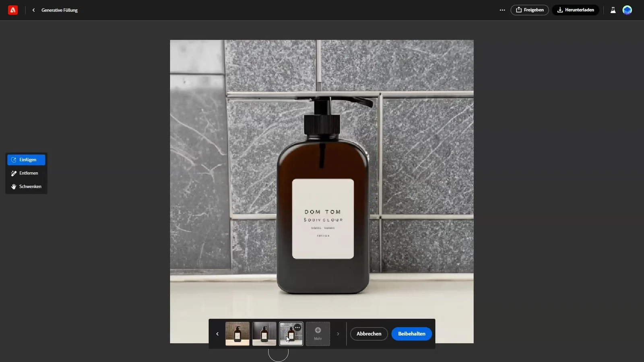Click the Herunterladen download button
644x362 pixels.
click(575, 10)
